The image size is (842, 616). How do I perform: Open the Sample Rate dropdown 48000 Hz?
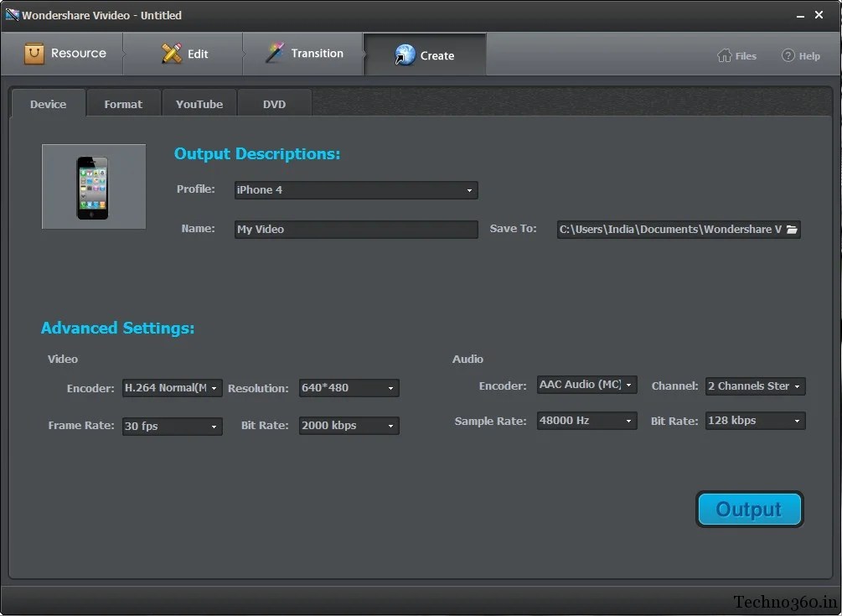click(x=587, y=421)
